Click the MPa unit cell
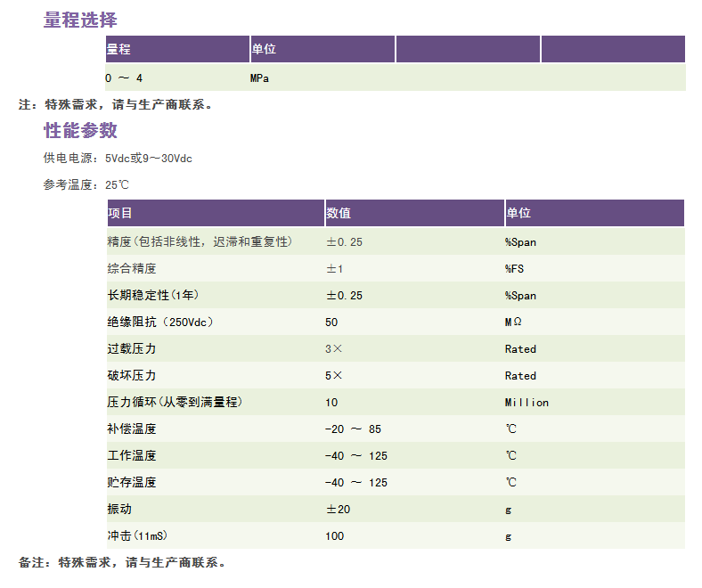The image size is (702, 588). pos(260,78)
